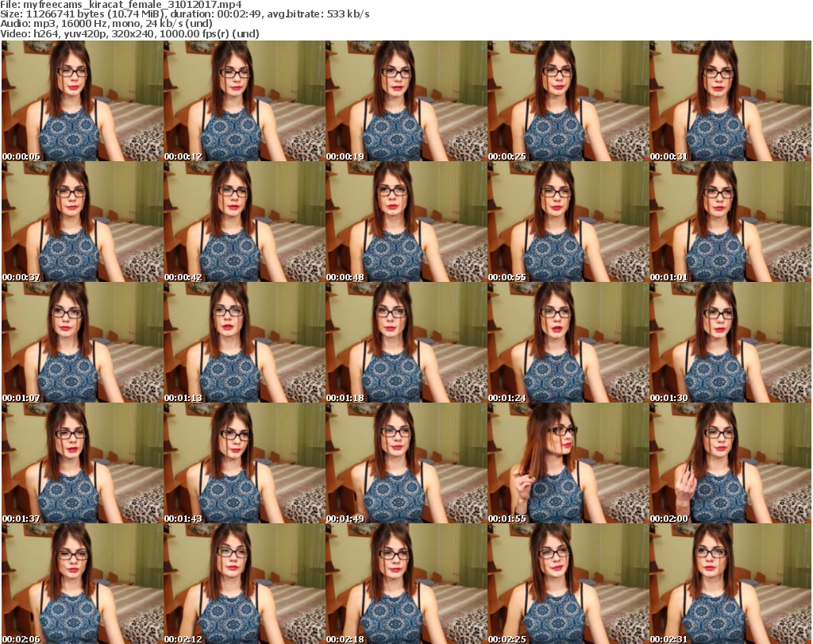Select the thumbnail frame at 00:00:48

[406, 222]
